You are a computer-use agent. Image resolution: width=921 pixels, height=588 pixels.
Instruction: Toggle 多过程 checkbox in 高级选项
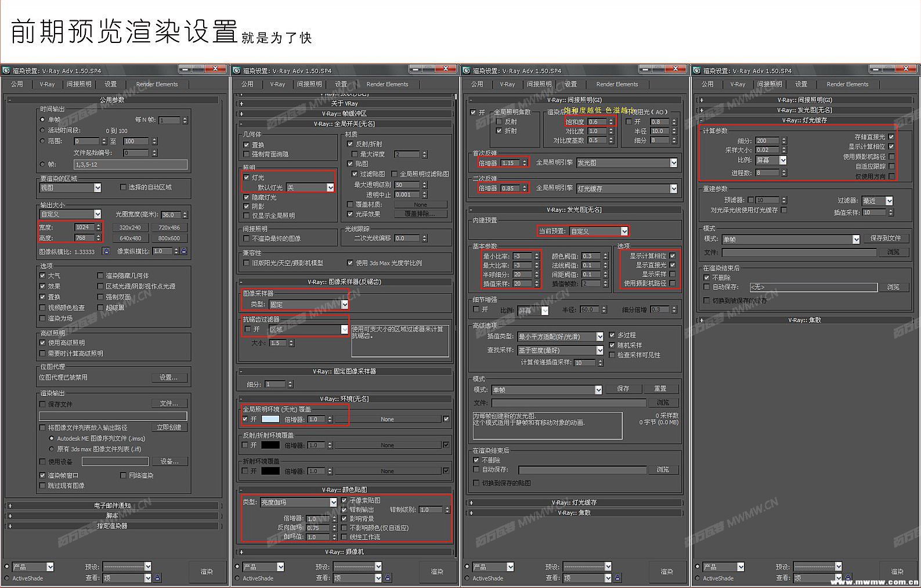pos(612,336)
